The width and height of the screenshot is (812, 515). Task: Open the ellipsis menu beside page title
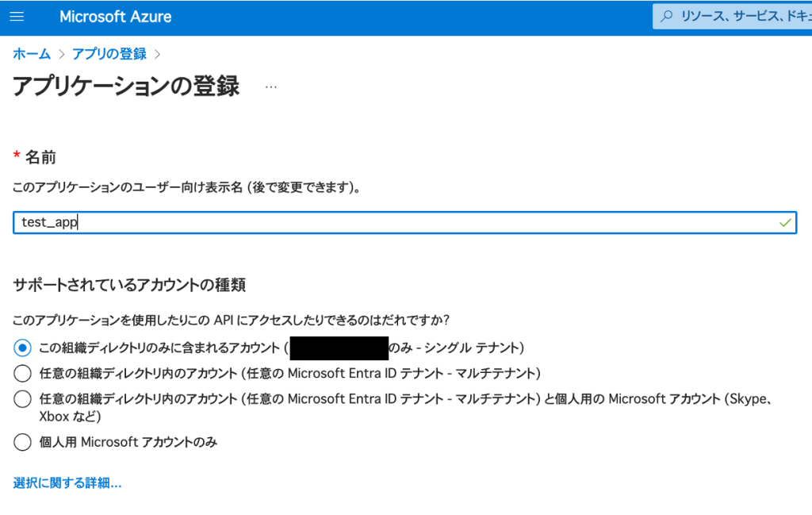tap(271, 86)
